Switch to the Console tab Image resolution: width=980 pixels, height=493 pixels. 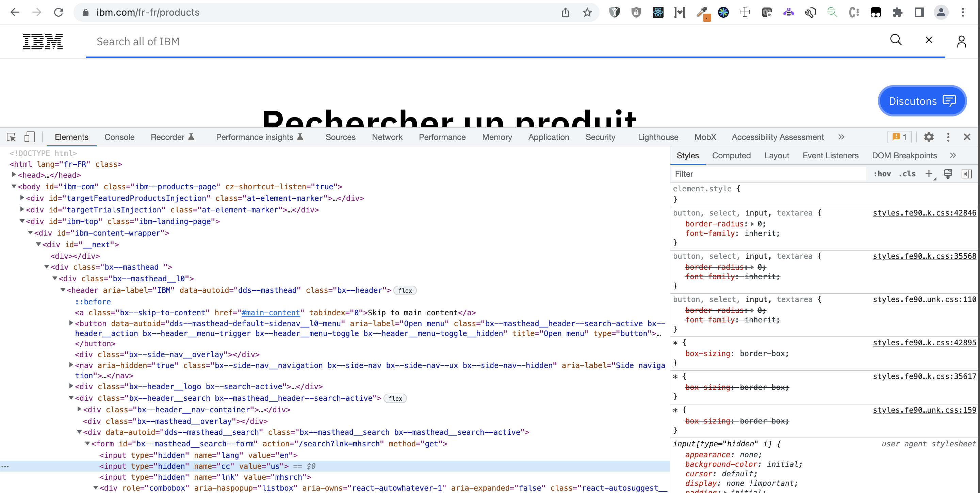(x=119, y=137)
